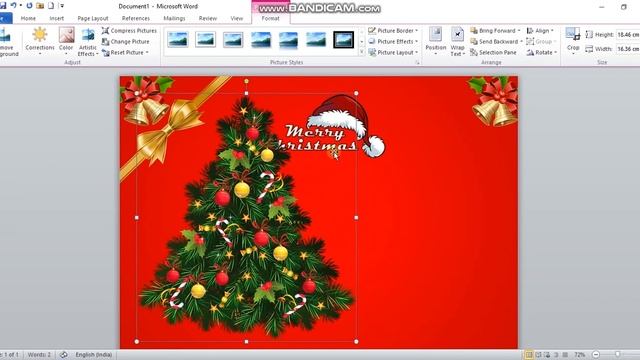Click Change Picture
Image resolution: width=640 pixels, height=360 pixels.
[x=125, y=42]
